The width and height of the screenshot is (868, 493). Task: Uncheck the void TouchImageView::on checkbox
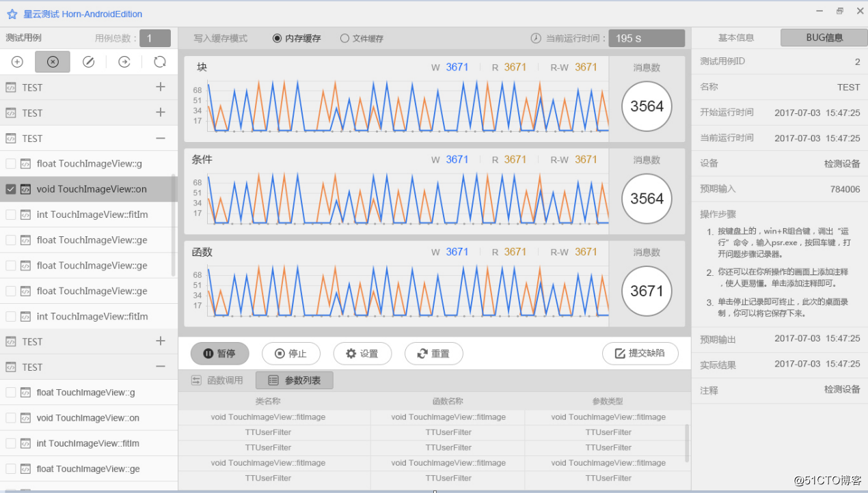(11, 189)
